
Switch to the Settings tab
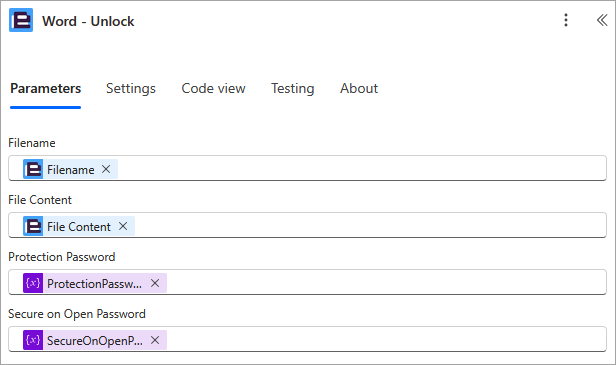131,88
